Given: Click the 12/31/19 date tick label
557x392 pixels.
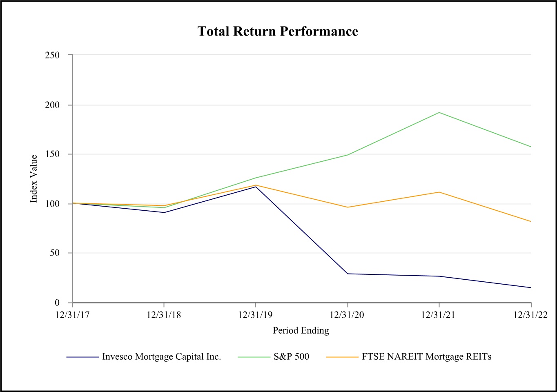Looking at the screenshot, I should (x=255, y=315).
